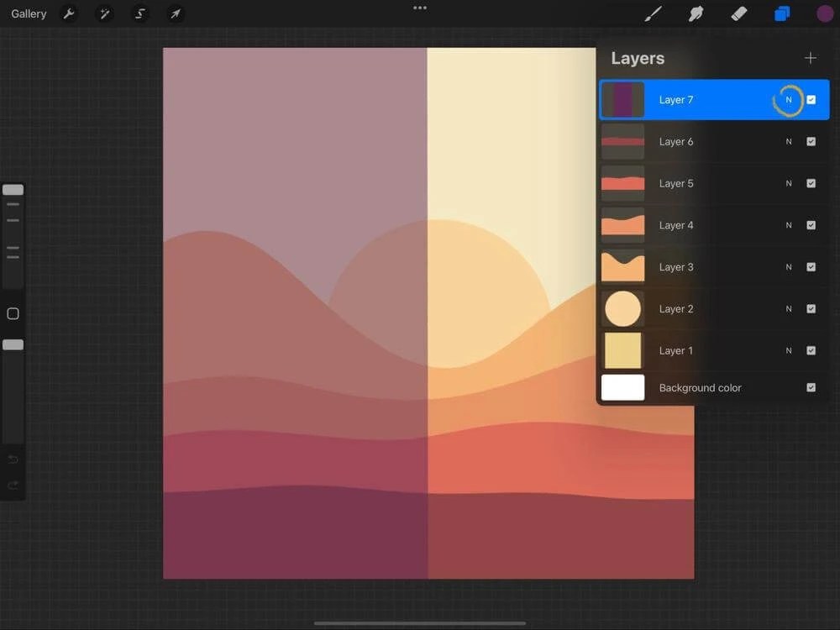Open blend mode menu for Layer 3
The image size is (840, 630).
click(789, 267)
